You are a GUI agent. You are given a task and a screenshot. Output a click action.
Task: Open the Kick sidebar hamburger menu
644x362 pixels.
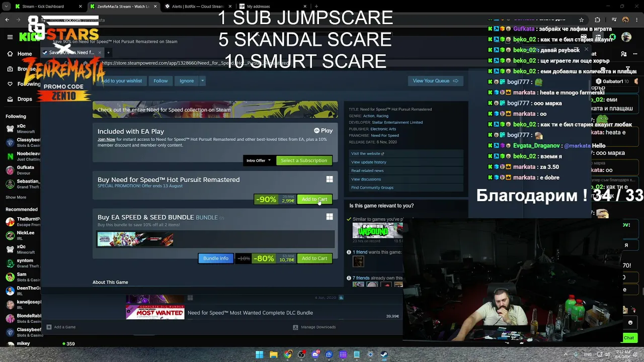point(10,37)
